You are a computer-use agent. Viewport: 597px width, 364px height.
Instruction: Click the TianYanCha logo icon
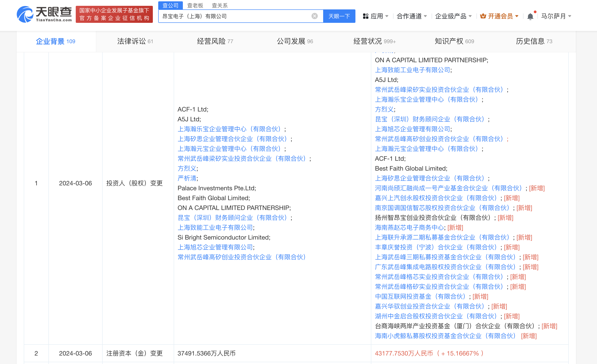coord(25,15)
